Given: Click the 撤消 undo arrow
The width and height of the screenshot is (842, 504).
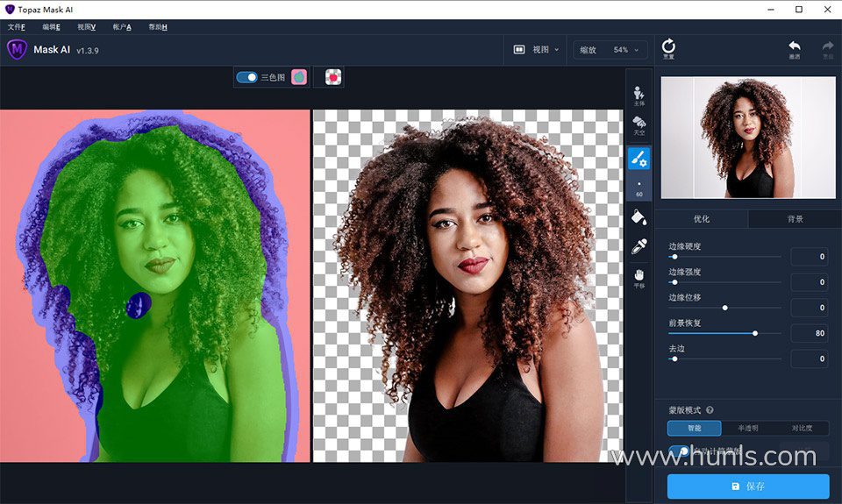Looking at the screenshot, I should pos(795,48).
